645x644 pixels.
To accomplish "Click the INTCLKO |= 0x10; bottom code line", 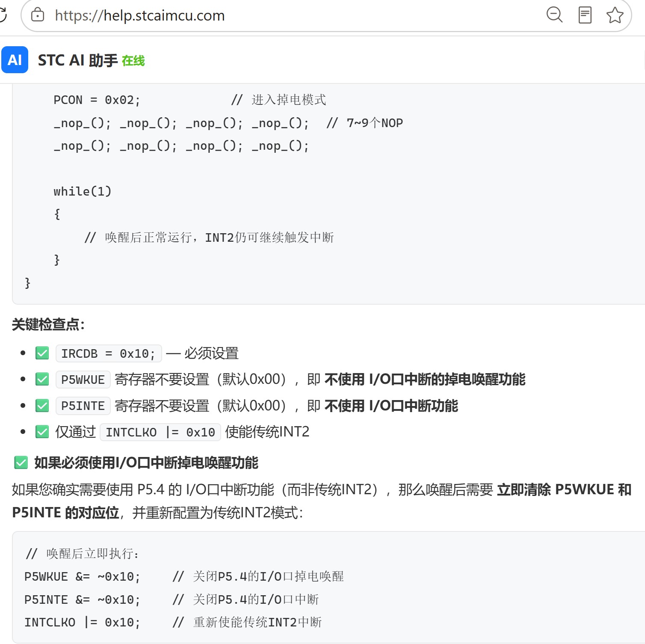I will click(x=83, y=623).
